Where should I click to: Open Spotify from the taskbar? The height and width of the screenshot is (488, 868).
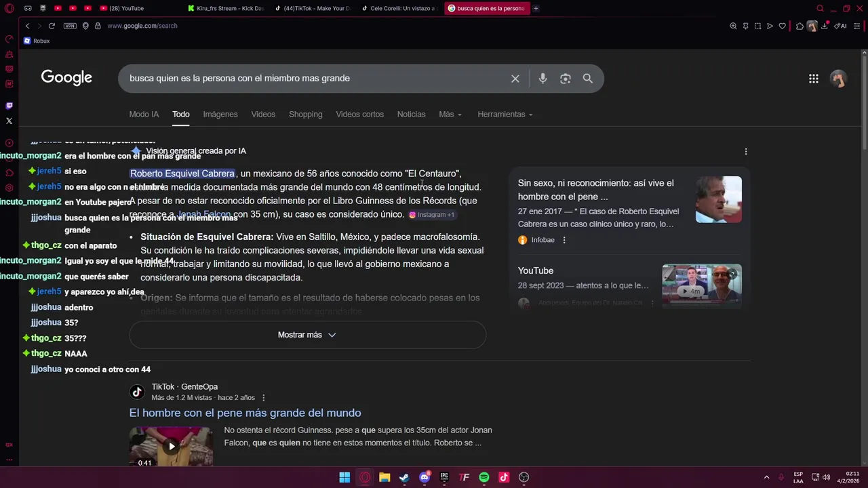[x=484, y=477]
